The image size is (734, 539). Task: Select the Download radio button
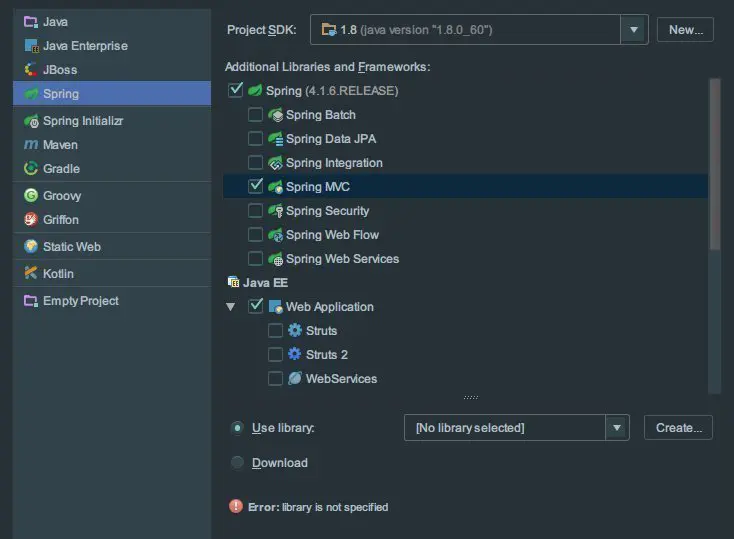point(237,463)
